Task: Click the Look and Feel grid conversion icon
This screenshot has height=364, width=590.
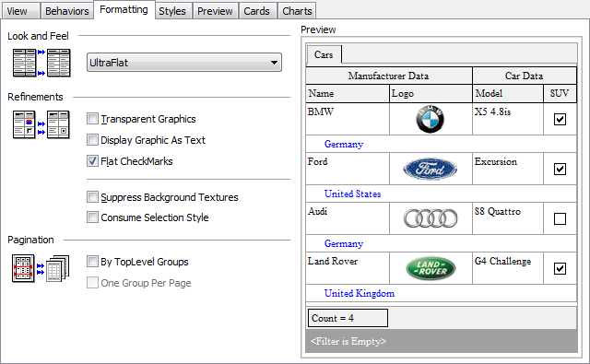Action: 41,63
